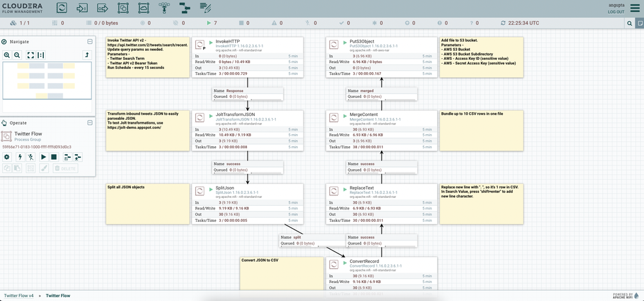Click the DELETE button in Operate panel

[x=65, y=168]
